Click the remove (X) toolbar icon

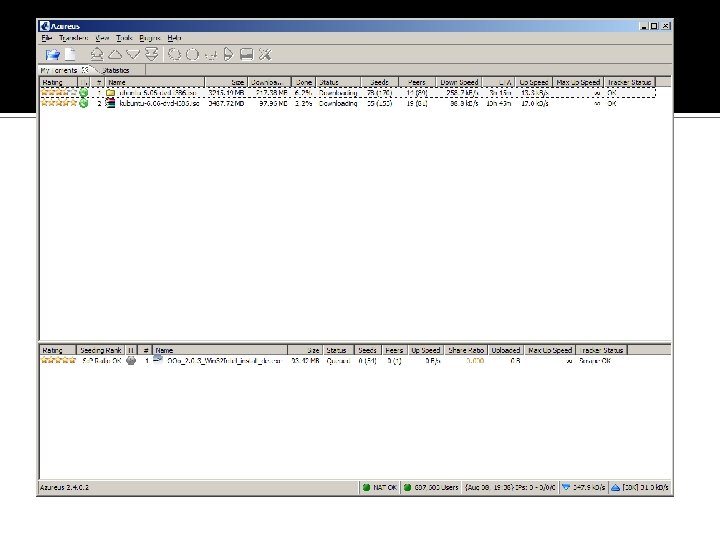pyautogui.click(x=265, y=55)
